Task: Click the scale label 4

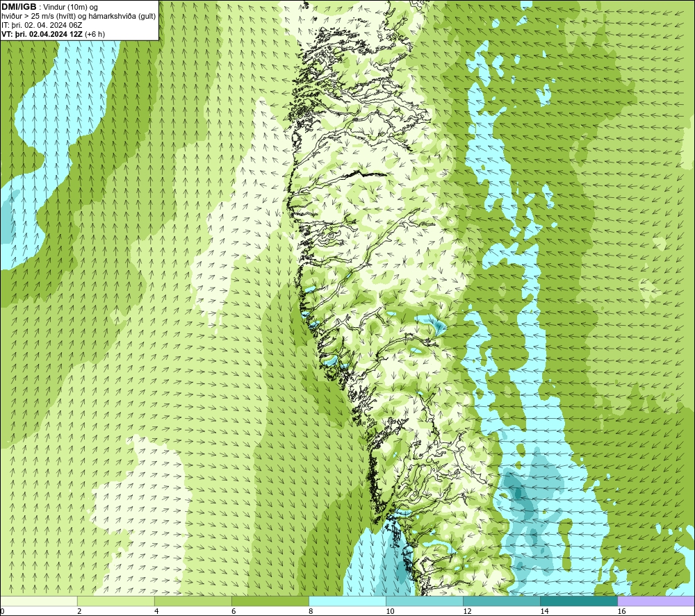Action: pos(156,612)
